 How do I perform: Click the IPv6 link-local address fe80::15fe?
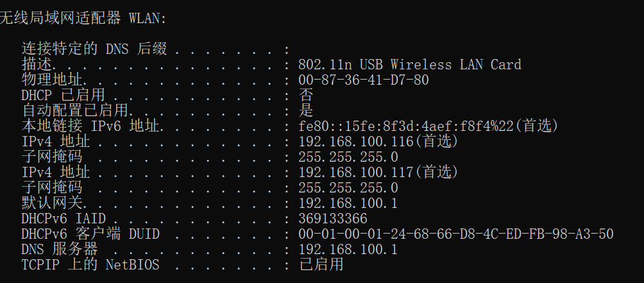428,126
